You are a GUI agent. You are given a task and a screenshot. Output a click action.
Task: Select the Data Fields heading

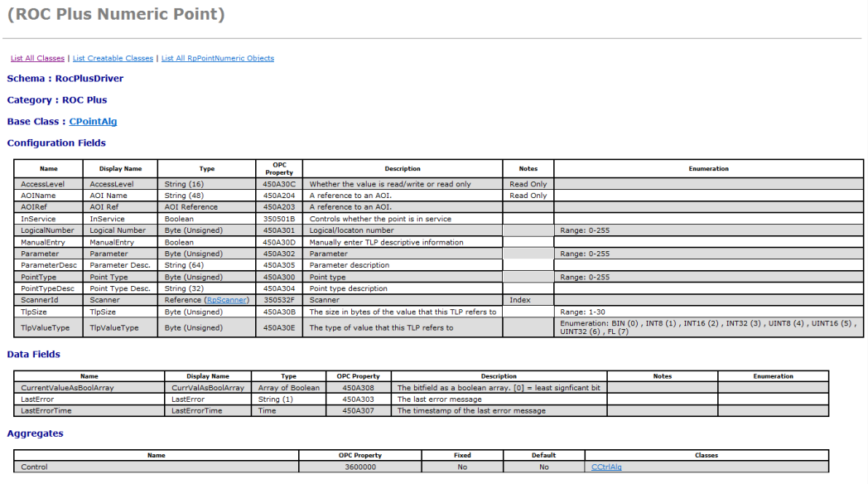coord(33,354)
